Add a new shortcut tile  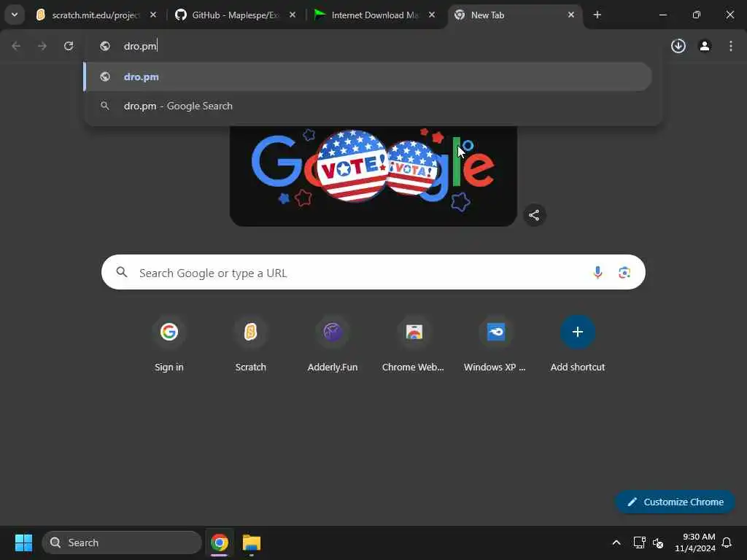point(578,344)
